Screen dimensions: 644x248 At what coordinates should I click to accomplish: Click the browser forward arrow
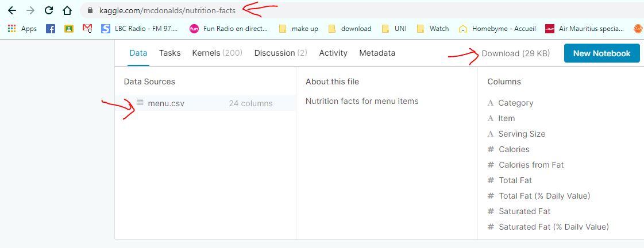coord(30,10)
